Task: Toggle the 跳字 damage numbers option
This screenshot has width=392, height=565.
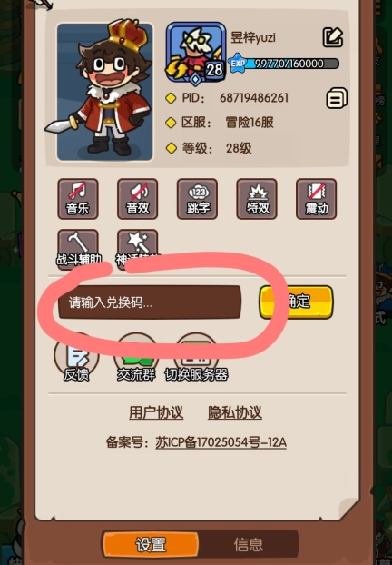Action: point(197,199)
